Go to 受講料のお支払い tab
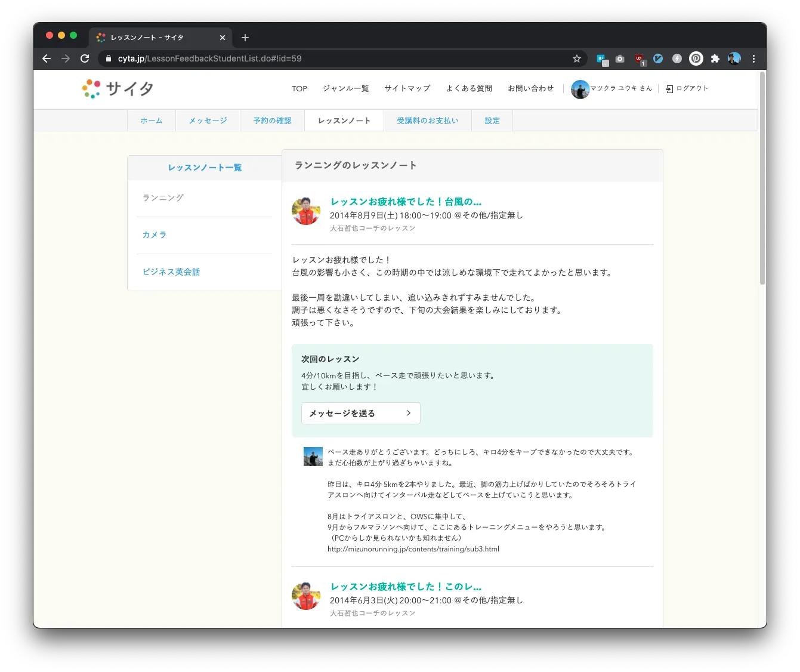Viewport: 800px width, 672px height. point(427,121)
